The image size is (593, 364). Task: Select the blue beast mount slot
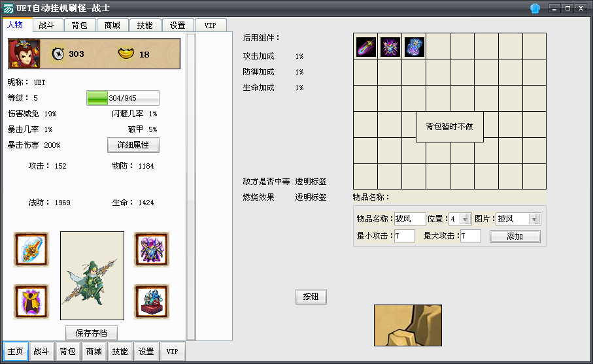point(151,302)
